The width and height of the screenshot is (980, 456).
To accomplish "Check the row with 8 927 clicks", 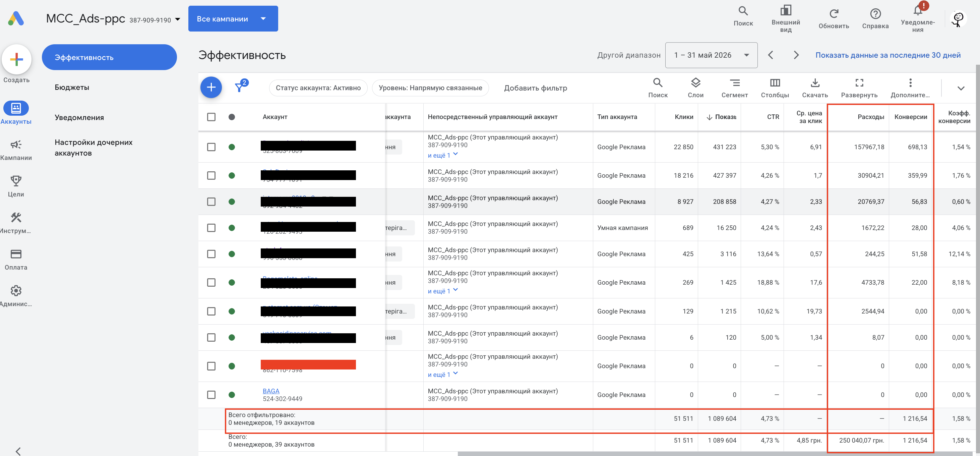I will tap(211, 202).
